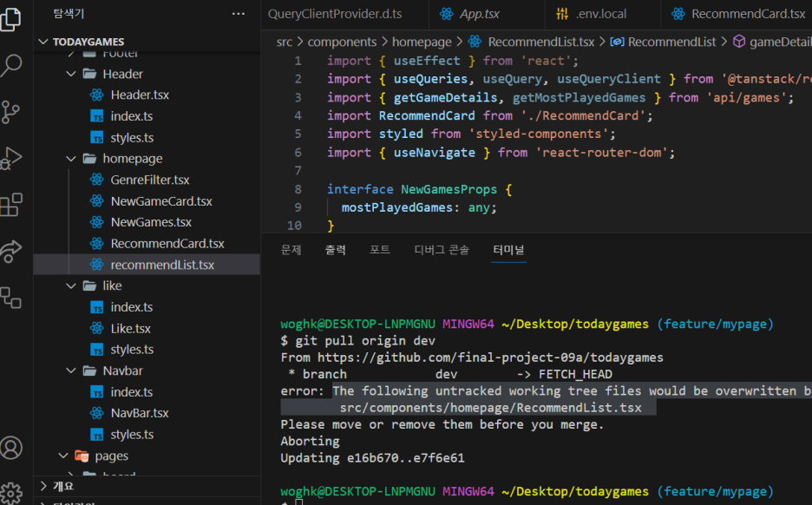Click 'src' breadcrumb segment
The width and height of the screenshot is (812, 505).
(x=285, y=42)
